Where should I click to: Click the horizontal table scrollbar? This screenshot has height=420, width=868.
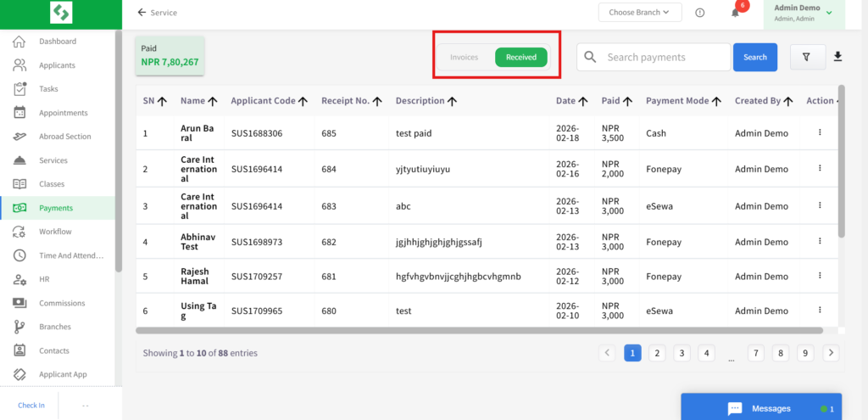(479, 331)
